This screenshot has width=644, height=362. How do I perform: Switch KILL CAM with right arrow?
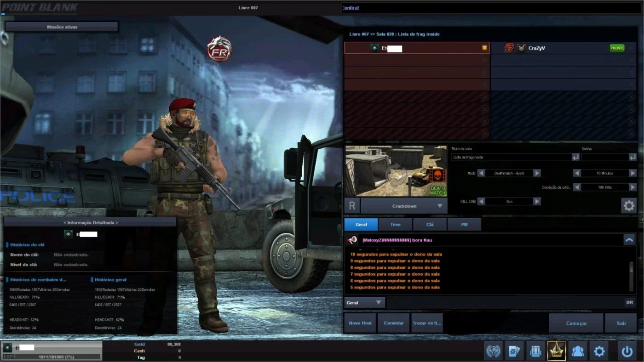537,201
